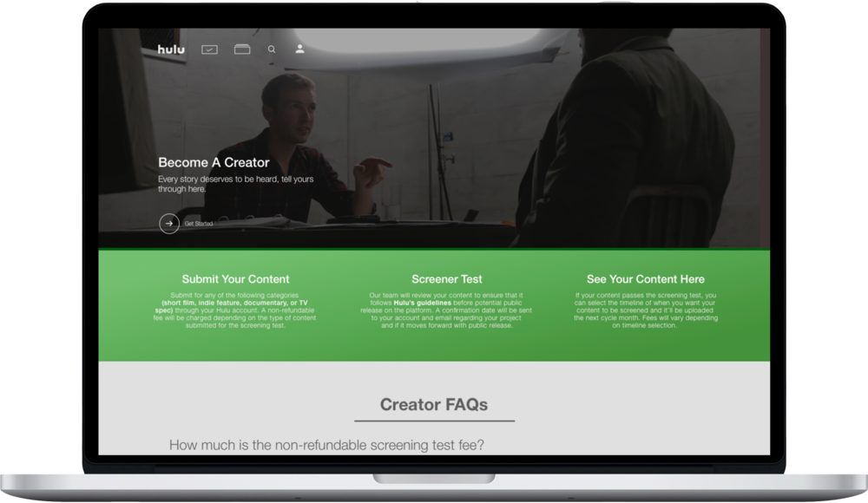Click the search magnifier icon
Viewport: 868px width, 503px height.
[x=271, y=49]
